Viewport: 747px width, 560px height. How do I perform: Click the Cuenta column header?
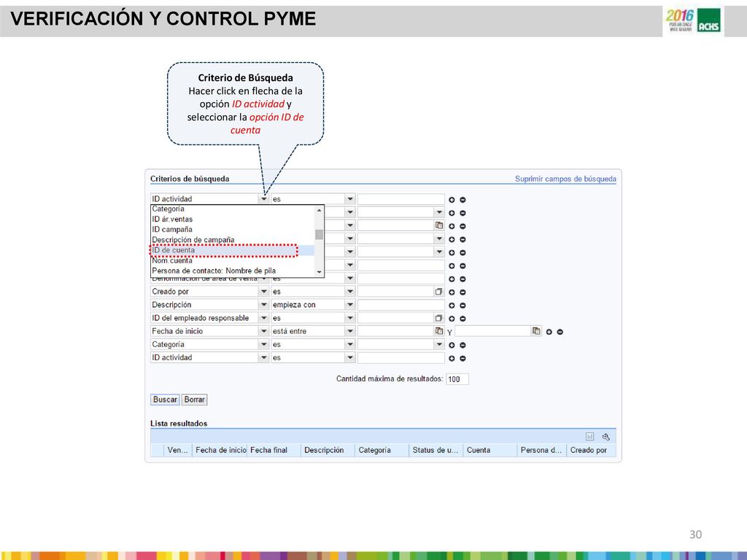point(489,450)
